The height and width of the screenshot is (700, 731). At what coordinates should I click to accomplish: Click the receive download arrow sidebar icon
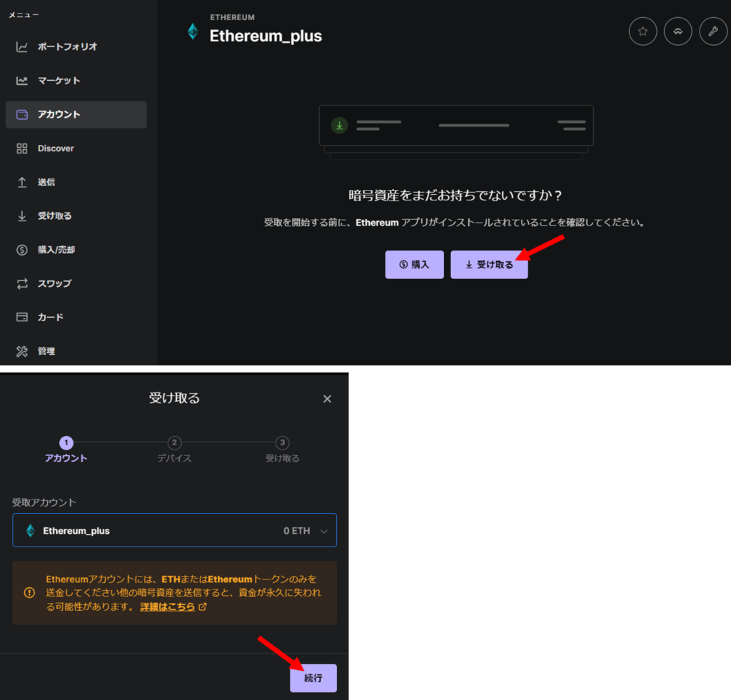pyautogui.click(x=22, y=215)
